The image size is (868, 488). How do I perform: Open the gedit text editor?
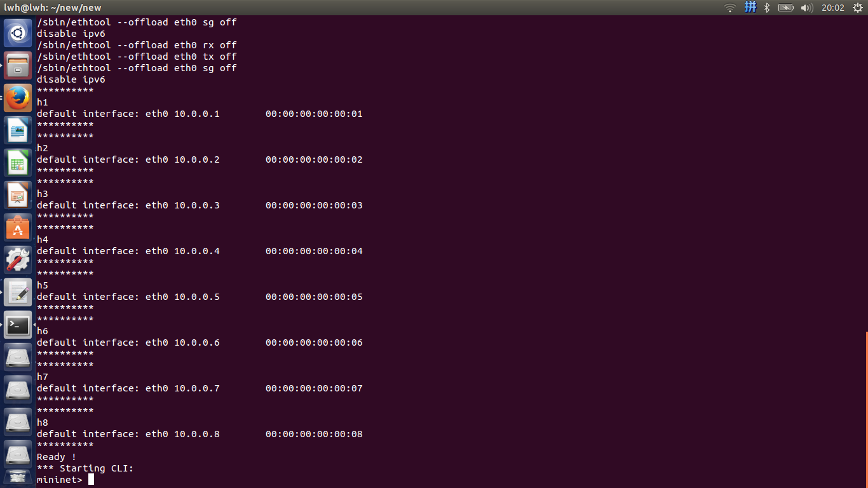click(17, 292)
